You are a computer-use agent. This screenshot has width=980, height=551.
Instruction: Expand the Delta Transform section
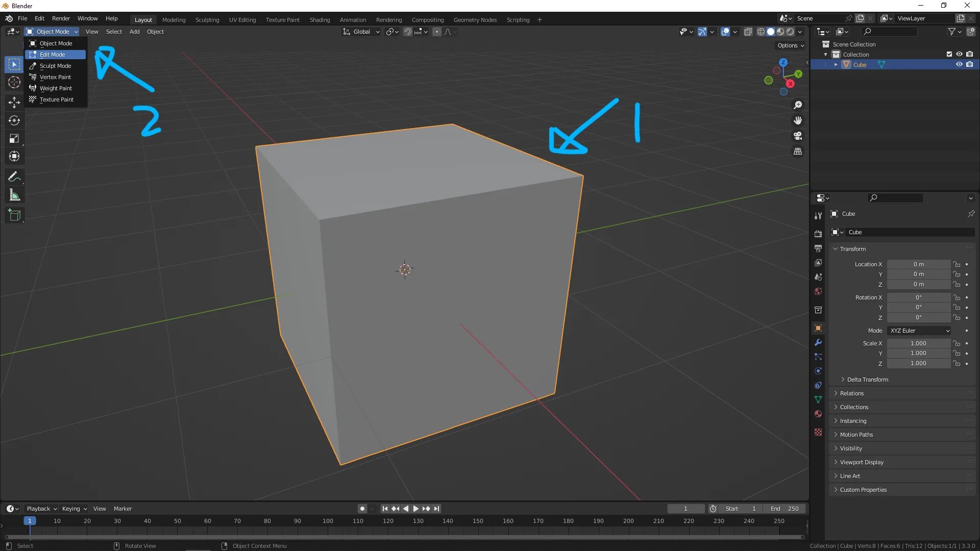point(867,380)
